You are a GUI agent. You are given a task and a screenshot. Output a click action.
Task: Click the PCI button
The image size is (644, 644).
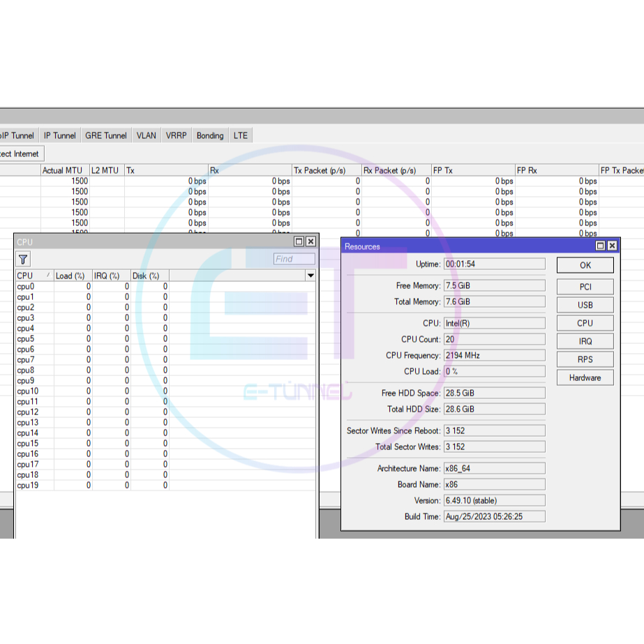click(585, 287)
